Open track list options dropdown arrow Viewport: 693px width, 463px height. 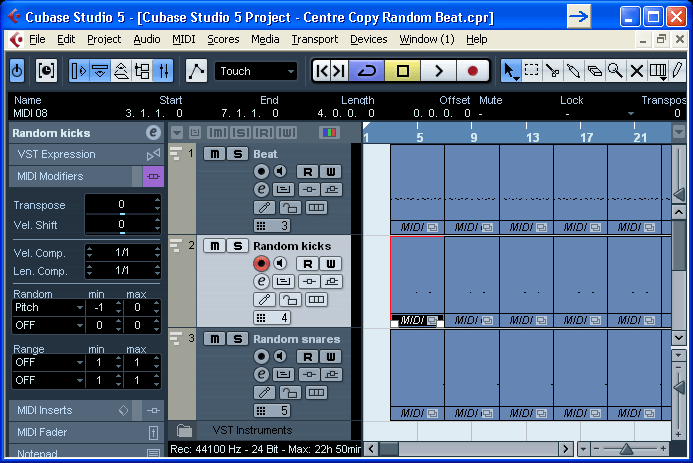point(177,133)
